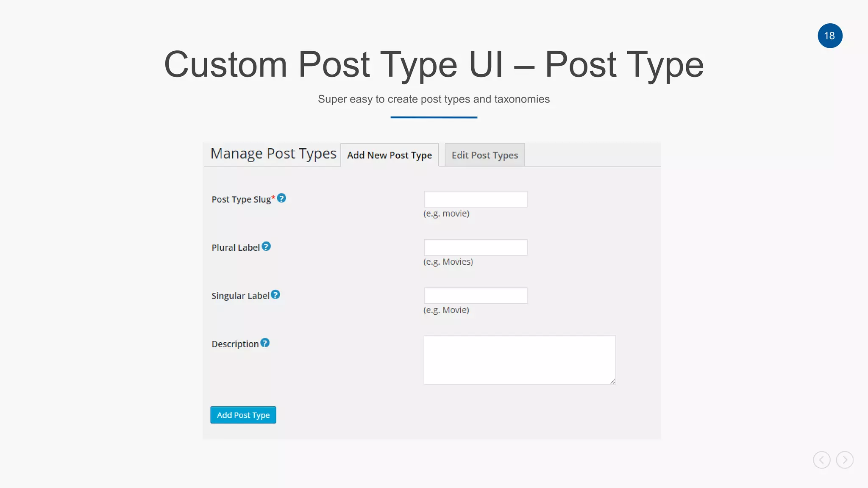Click the slide title 'Custom Post Type UI'
868x488 pixels.
pyautogui.click(x=334, y=64)
